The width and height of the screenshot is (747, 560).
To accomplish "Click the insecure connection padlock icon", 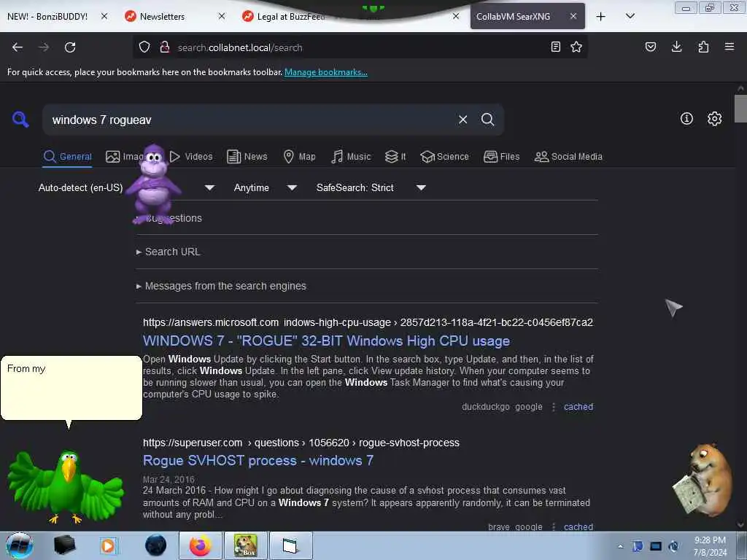I will tap(165, 47).
